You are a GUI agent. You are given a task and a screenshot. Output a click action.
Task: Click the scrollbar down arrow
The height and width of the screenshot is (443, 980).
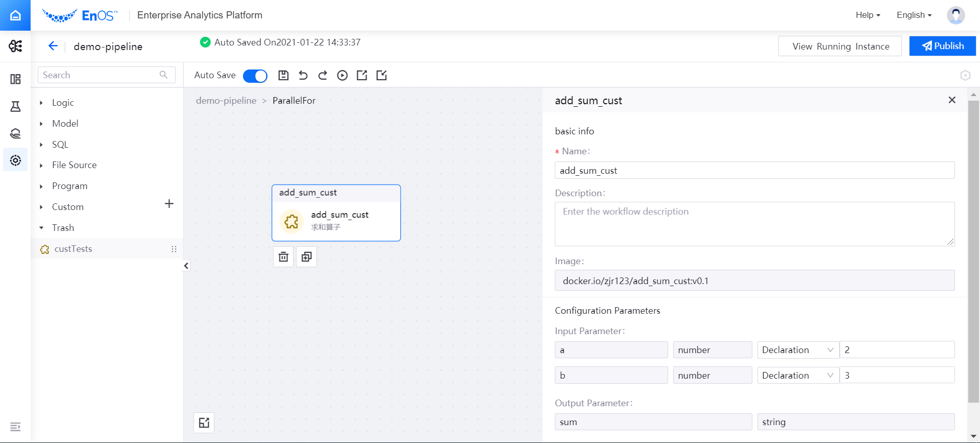pyautogui.click(x=973, y=436)
